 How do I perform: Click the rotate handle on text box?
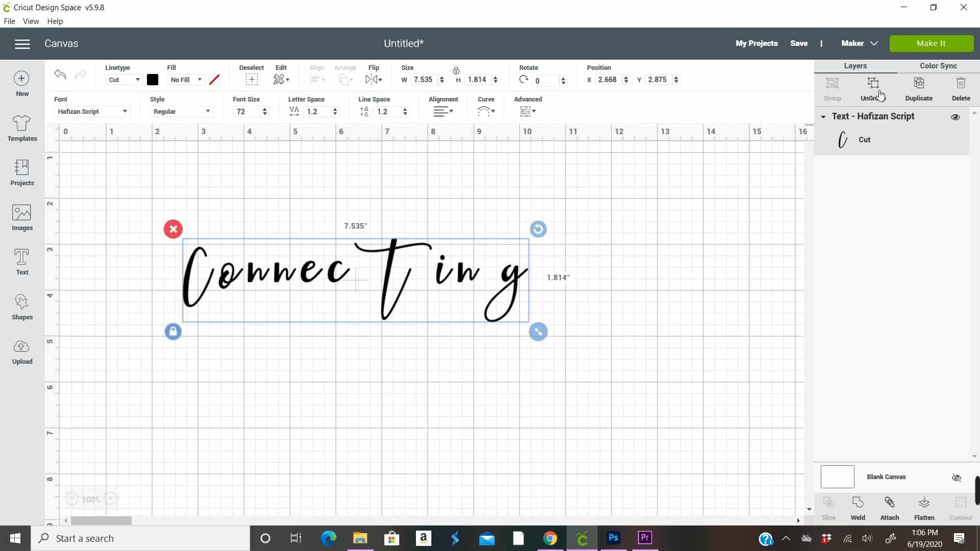[538, 229]
